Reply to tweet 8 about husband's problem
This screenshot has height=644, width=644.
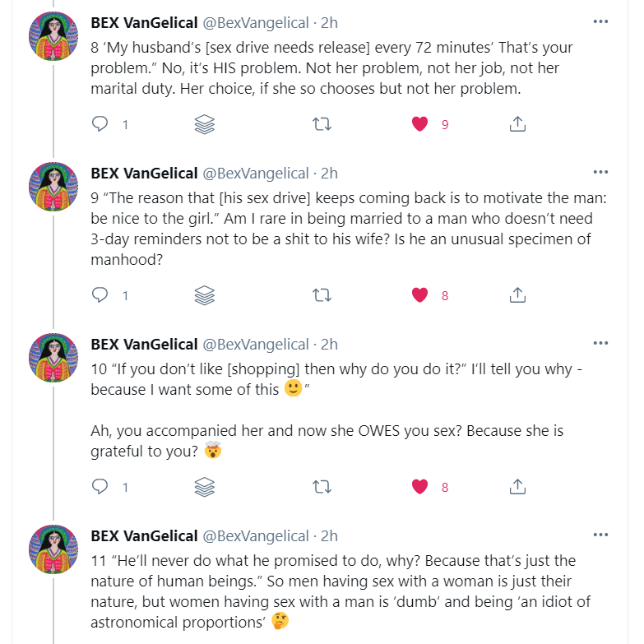(x=100, y=124)
